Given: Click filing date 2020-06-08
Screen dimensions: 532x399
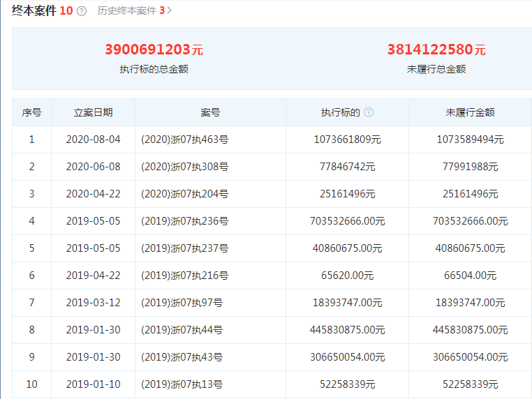Looking at the screenshot, I should (94, 167).
